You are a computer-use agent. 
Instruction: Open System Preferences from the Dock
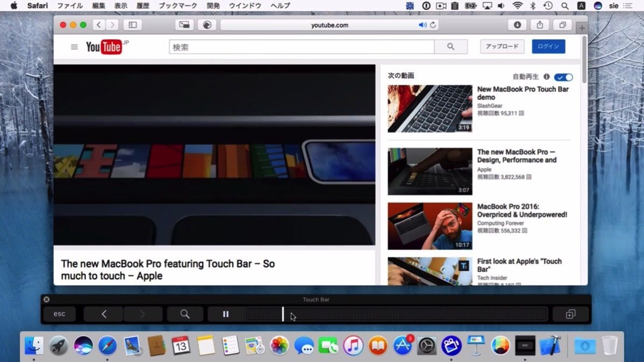(427, 345)
